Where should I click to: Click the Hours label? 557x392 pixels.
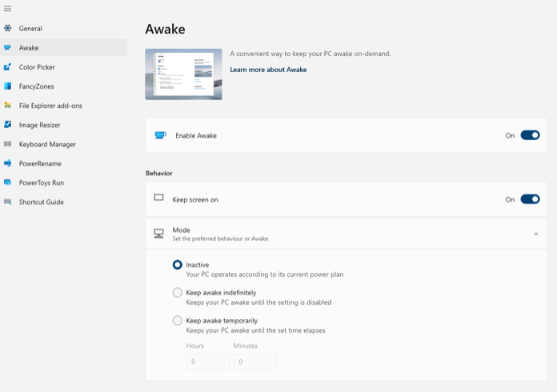point(195,346)
